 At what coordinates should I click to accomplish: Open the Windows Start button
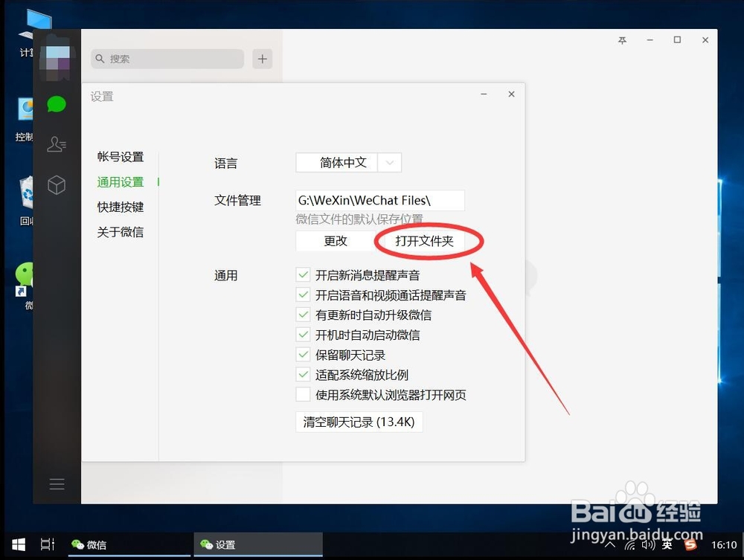(18, 544)
